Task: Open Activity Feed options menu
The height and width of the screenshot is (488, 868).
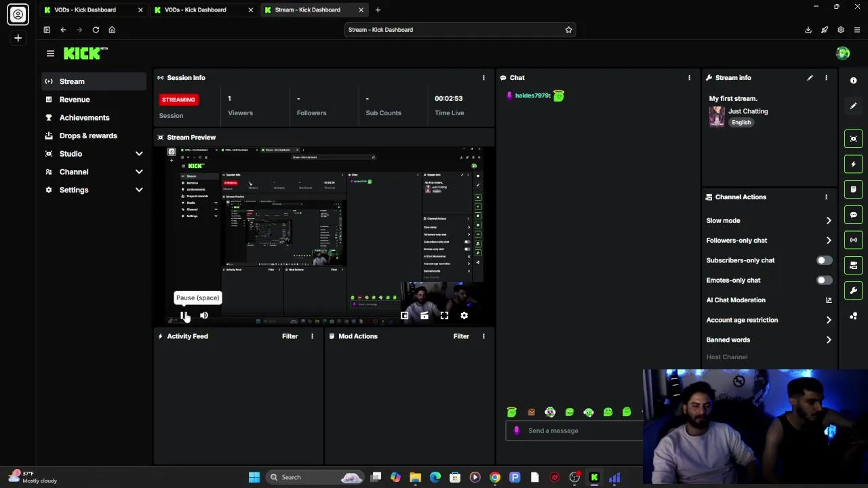Action: pos(313,336)
